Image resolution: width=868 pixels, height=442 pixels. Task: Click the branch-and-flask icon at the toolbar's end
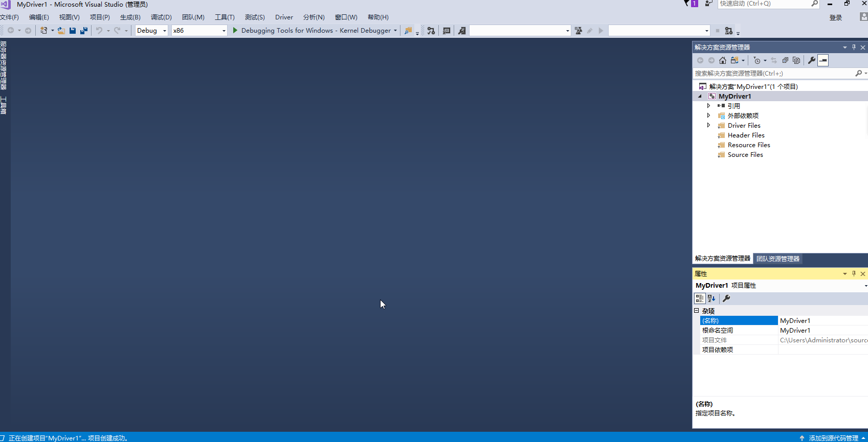tap(729, 31)
